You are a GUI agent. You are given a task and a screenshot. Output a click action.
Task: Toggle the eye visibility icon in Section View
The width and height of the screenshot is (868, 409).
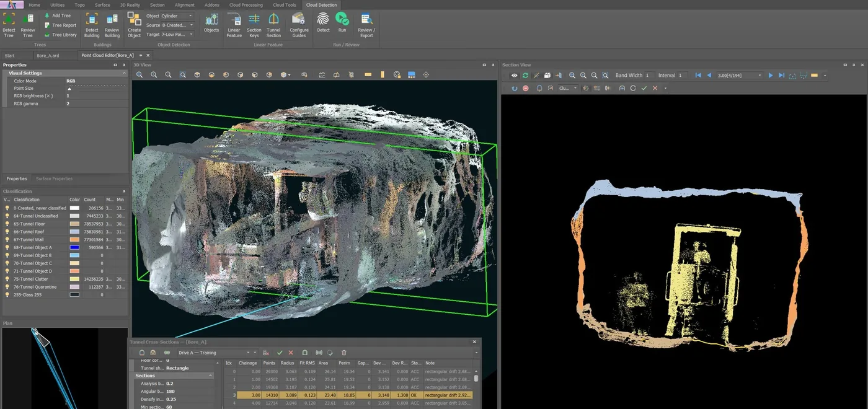[x=514, y=76]
